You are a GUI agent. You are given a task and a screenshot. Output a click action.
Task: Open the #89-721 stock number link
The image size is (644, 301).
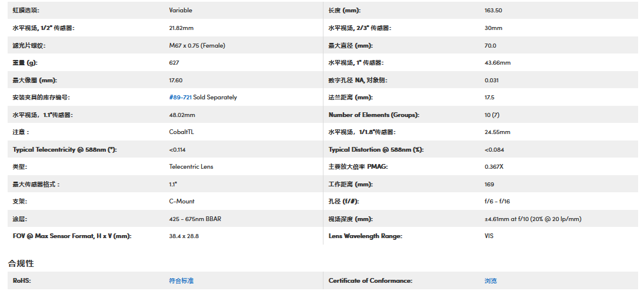pos(180,98)
